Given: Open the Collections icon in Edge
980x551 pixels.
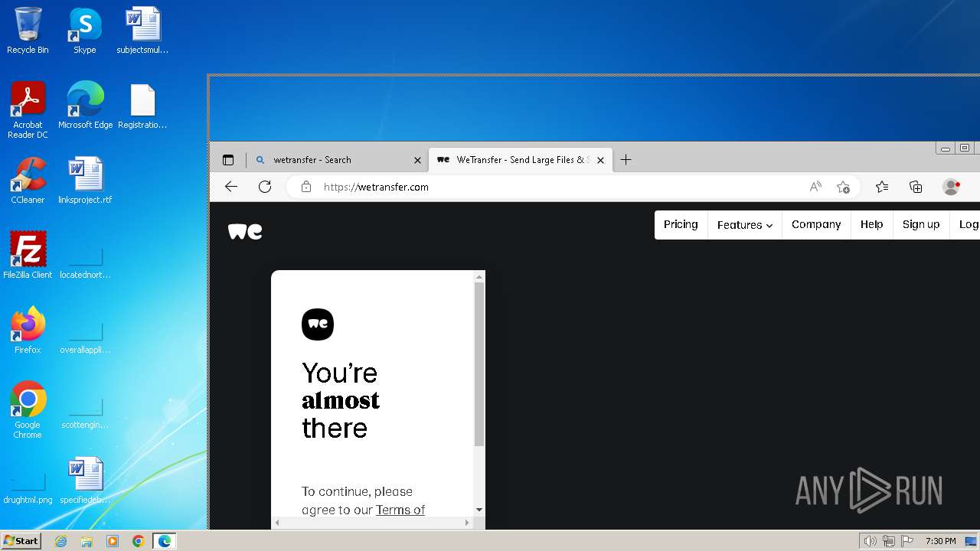Looking at the screenshot, I should click(916, 187).
